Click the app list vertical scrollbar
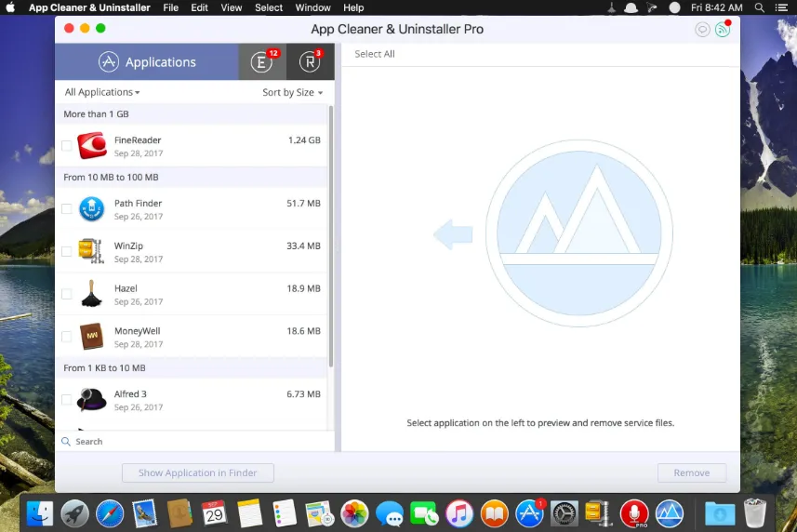The image size is (797, 532). tap(331, 236)
